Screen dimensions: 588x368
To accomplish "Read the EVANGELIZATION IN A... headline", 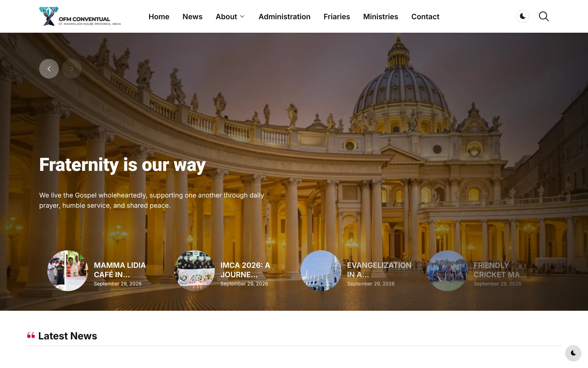I will point(379,270).
